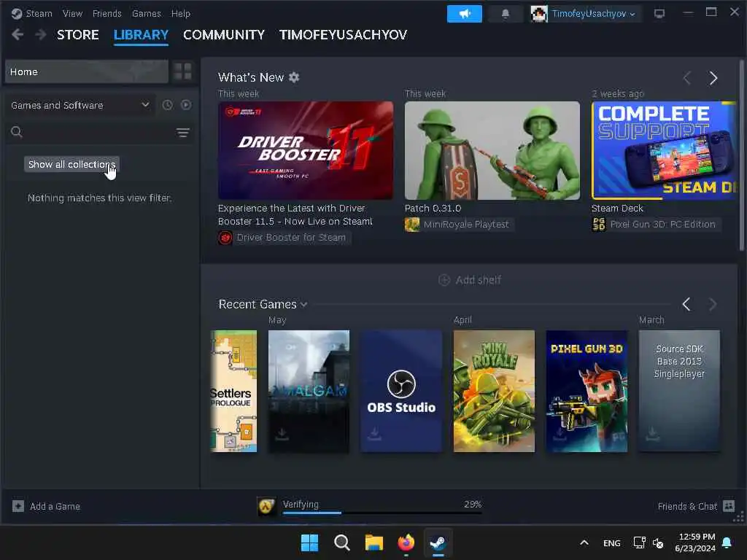Image resolution: width=747 pixels, height=560 pixels.
Task: Show next What's New items
Action: 713,78
